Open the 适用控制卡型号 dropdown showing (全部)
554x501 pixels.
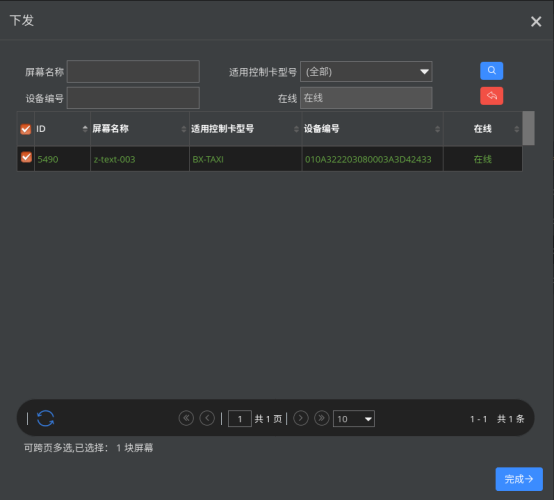366,72
